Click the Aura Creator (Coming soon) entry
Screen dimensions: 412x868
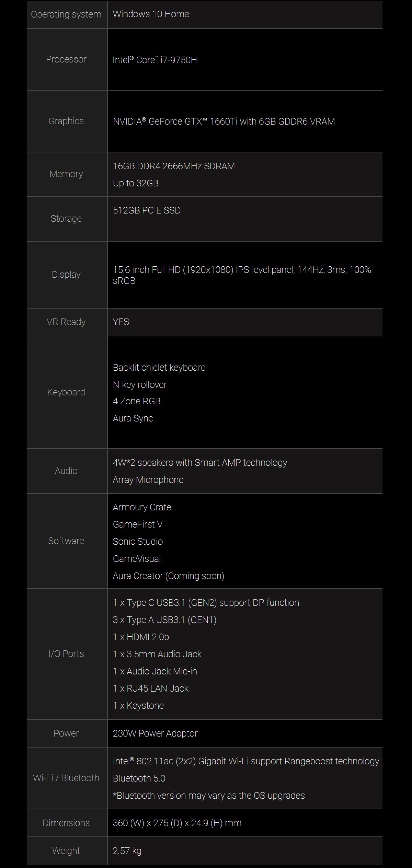[169, 576]
